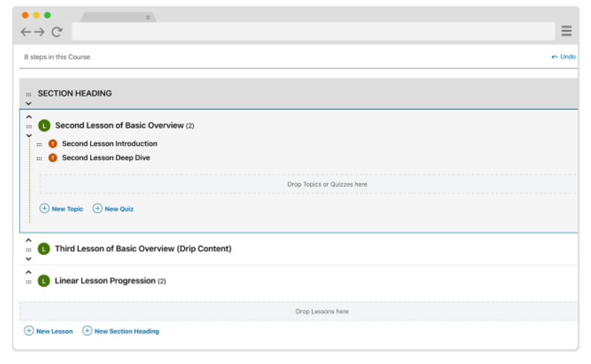Screen dimensions: 591x364
Task: Move Second Lesson of Basic Overview up
Action: [x=28, y=117]
